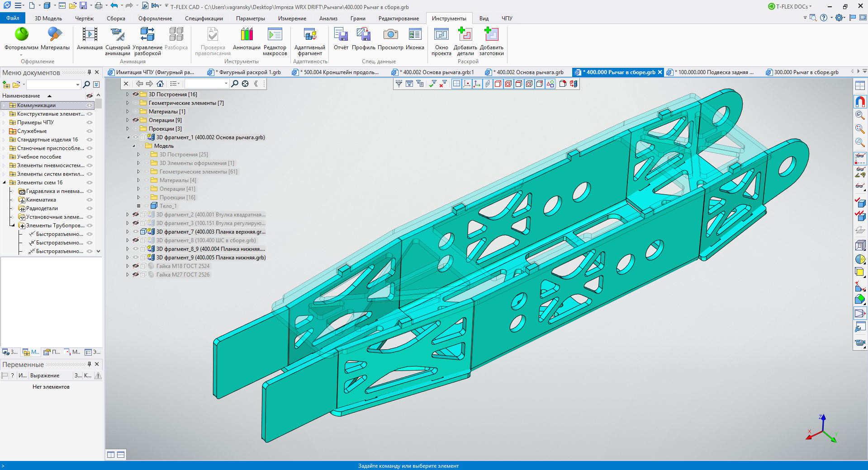The width and height of the screenshot is (868, 470).
Task: Toggle visibility of Кинематика item
Action: pos(90,200)
